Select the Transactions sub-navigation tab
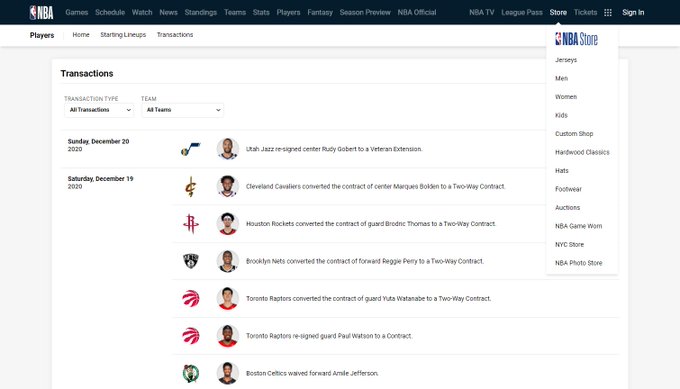Image resolution: width=680 pixels, height=389 pixels. [x=175, y=35]
